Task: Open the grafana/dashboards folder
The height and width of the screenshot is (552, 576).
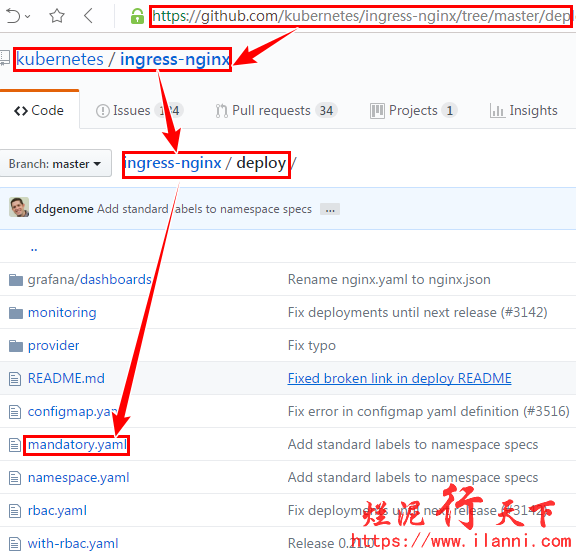Action: [90, 279]
